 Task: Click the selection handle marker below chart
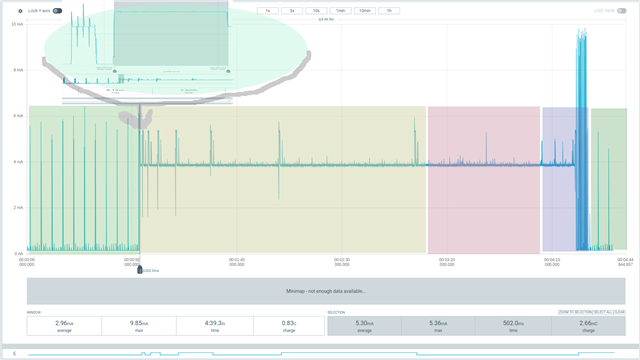140,269
